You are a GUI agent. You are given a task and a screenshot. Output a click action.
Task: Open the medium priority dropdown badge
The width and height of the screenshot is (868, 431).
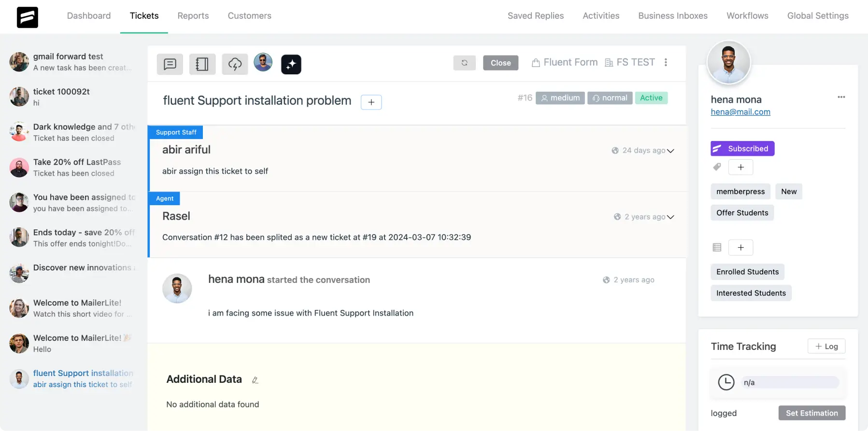pos(560,98)
